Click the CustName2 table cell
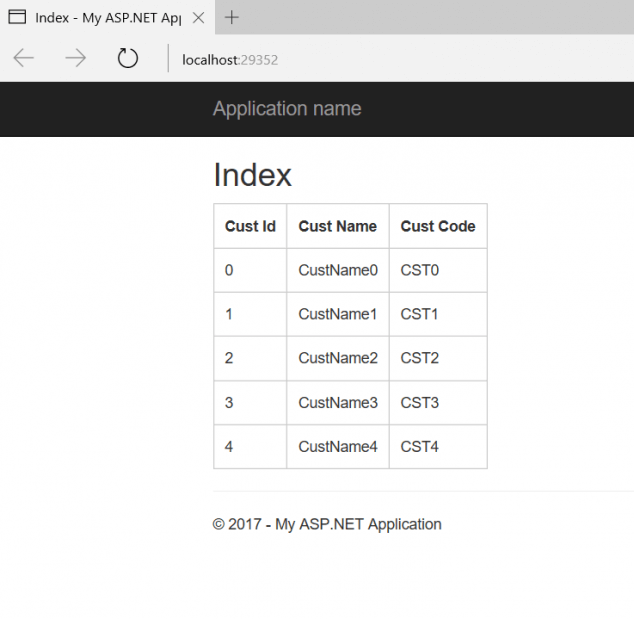This screenshot has width=634, height=619. tap(338, 358)
